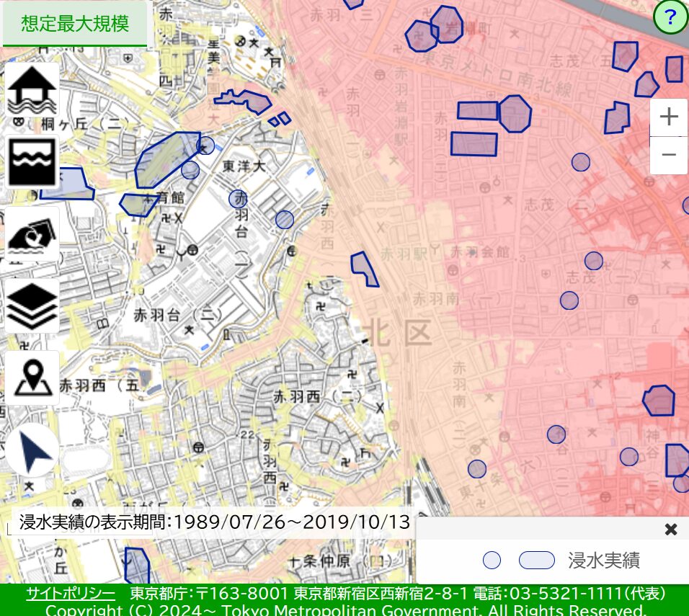Zoom in with the plus button
Viewport: 689px width, 616px height.
(x=668, y=117)
